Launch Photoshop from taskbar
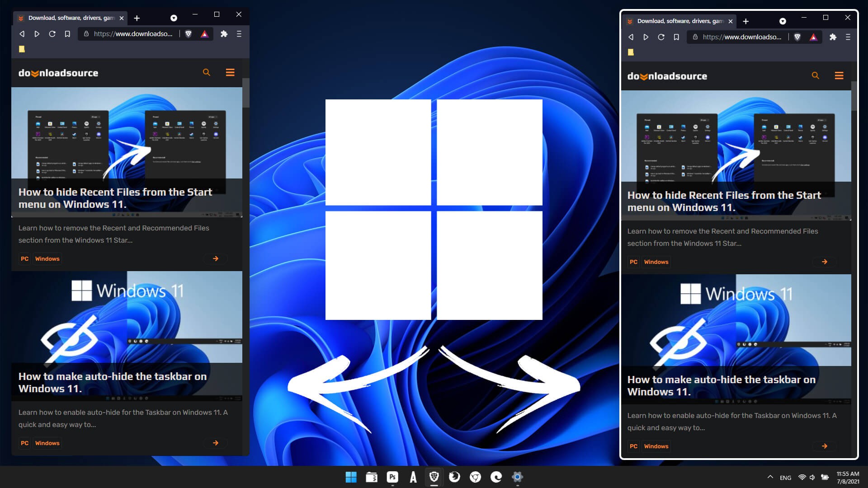Screen dimensions: 868x488 392,477
